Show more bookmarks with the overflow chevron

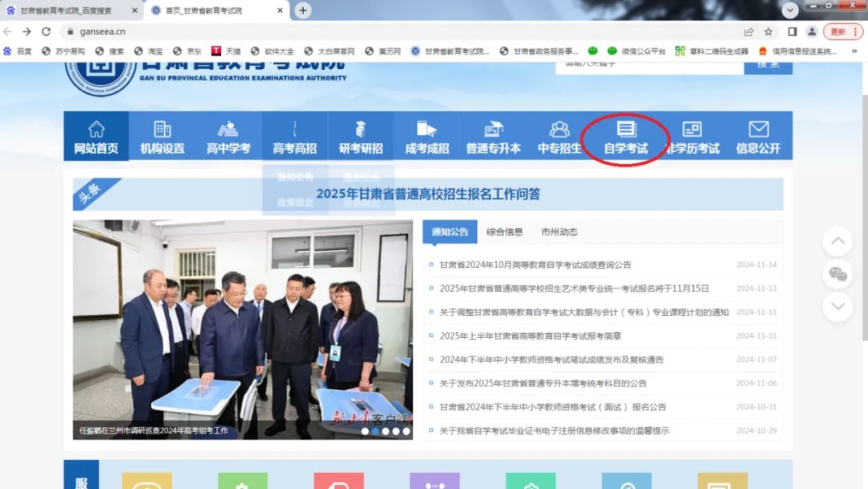pyautogui.click(x=854, y=51)
